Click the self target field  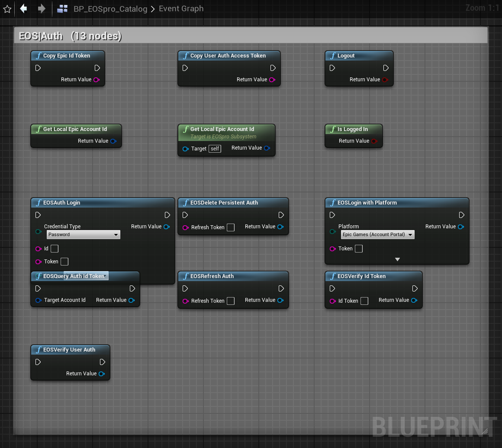point(215,149)
